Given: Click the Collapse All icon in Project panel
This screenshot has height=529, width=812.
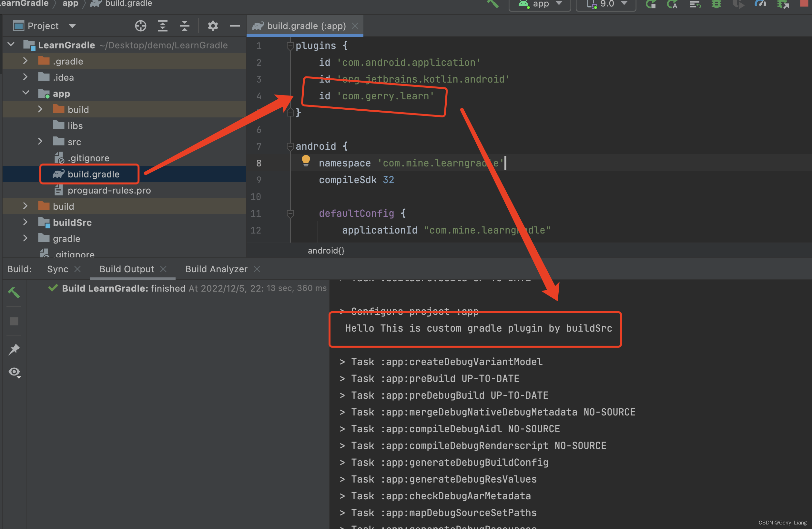Looking at the screenshot, I should (184, 26).
